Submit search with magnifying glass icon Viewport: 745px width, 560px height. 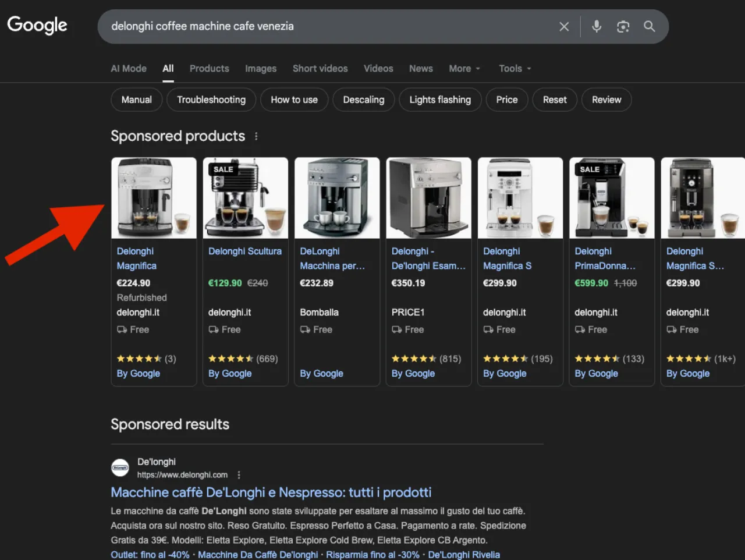click(650, 26)
